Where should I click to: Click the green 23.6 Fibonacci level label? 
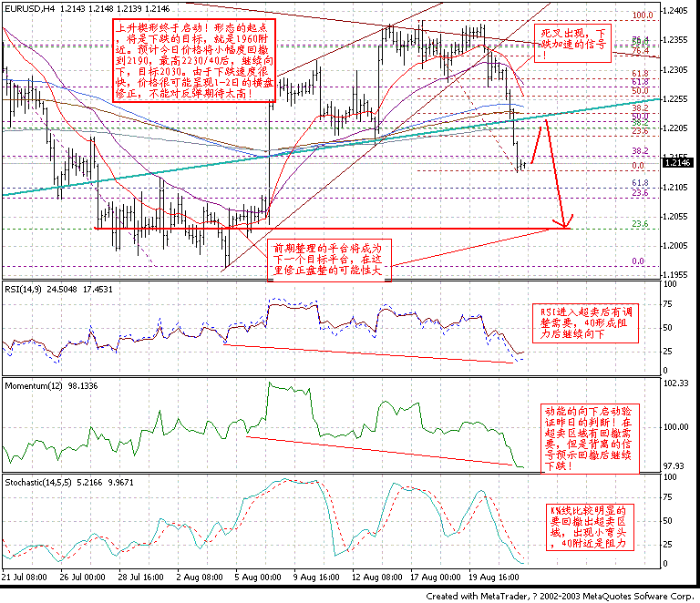pos(640,224)
